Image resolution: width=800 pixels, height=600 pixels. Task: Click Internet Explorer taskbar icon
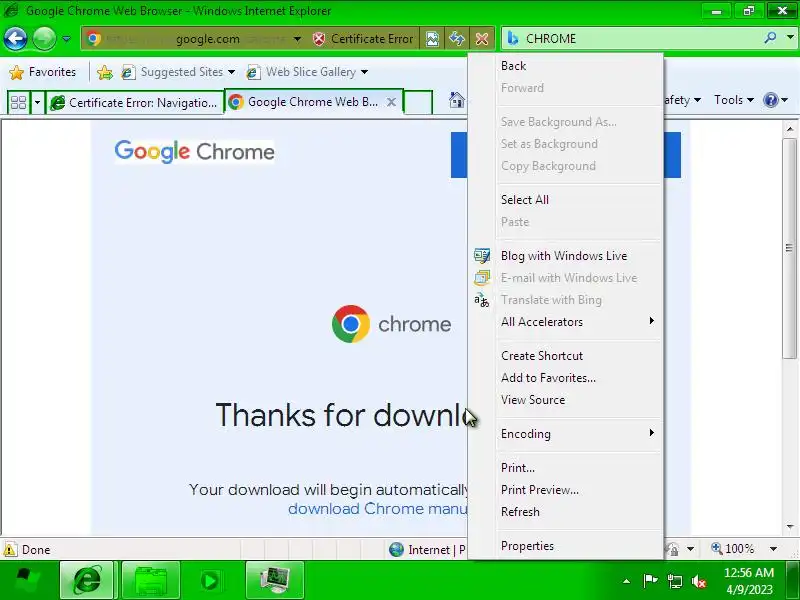point(87,580)
